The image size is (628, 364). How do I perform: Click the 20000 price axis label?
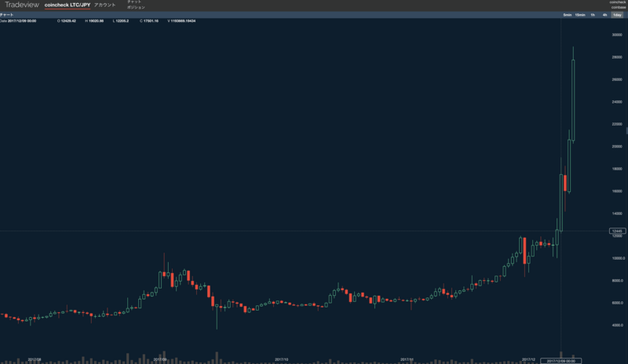pyautogui.click(x=617, y=147)
